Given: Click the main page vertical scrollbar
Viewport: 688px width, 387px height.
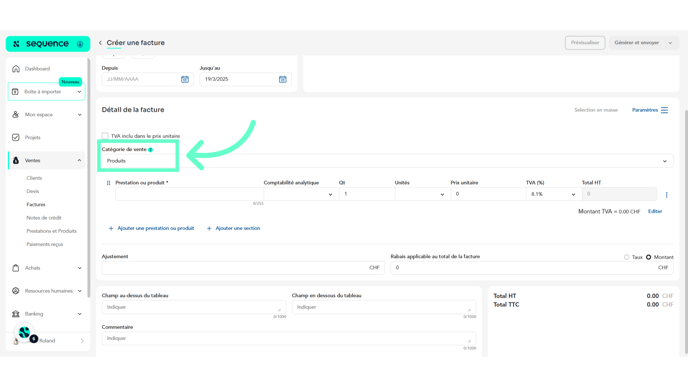Looking at the screenshot, I should [x=686, y=232].
